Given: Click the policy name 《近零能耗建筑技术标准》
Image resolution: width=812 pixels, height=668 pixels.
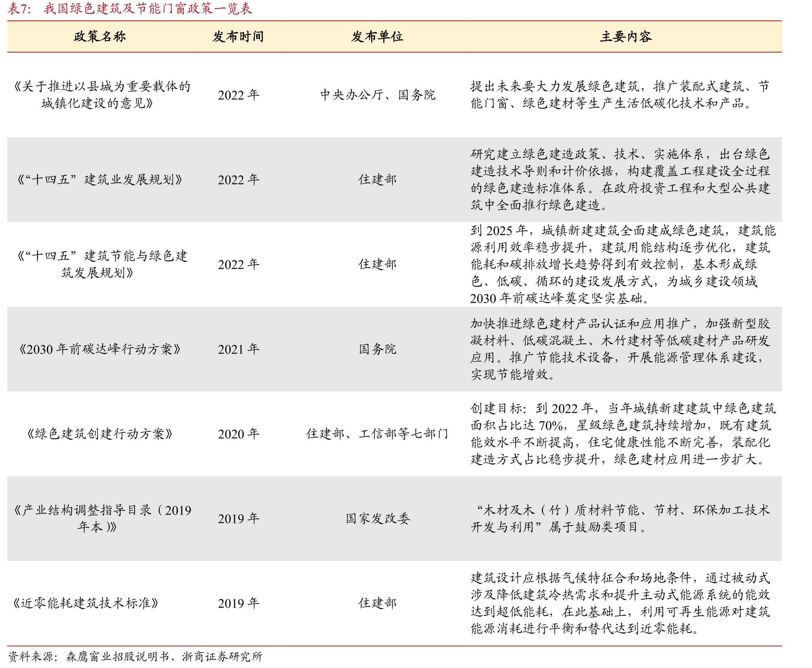Looking at the screenshot, I should click(85, 603).
